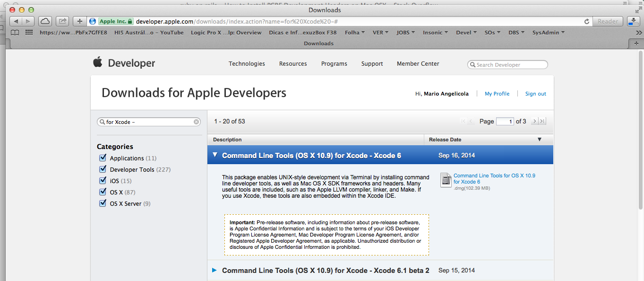Select the Downloads tab in the tab bar
This screenshot has width=644, height=281.
[x=318, y=44]
